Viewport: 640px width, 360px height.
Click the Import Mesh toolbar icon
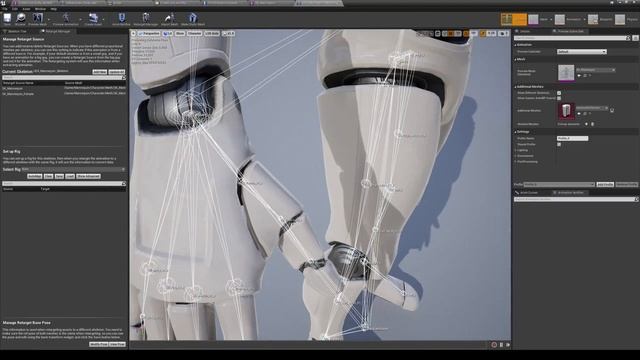pyautogui.click(x=169, y=19)
